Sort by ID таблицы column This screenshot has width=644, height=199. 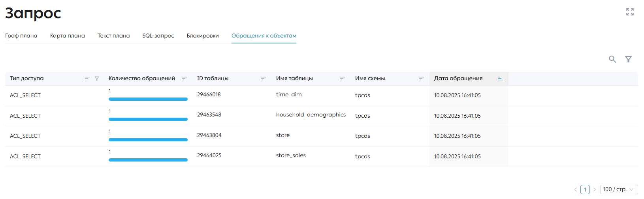pyautogui.click(x=263, y=79)
